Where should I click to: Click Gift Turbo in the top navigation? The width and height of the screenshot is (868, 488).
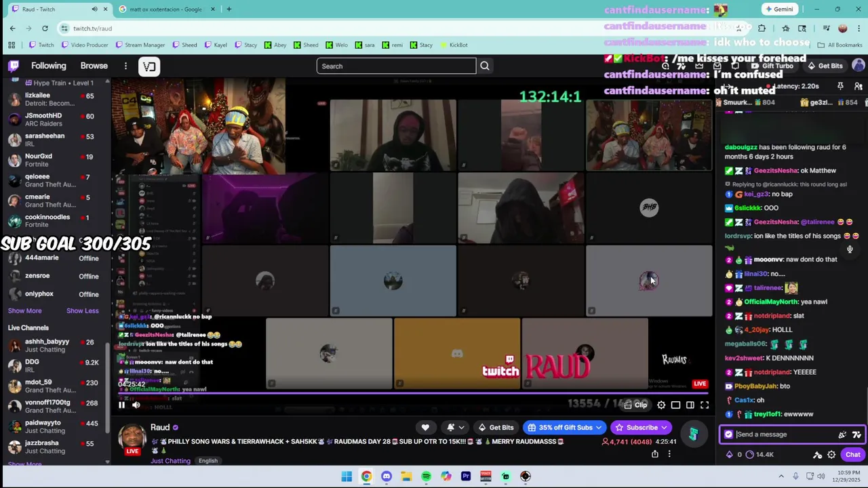tap(772, 66)
